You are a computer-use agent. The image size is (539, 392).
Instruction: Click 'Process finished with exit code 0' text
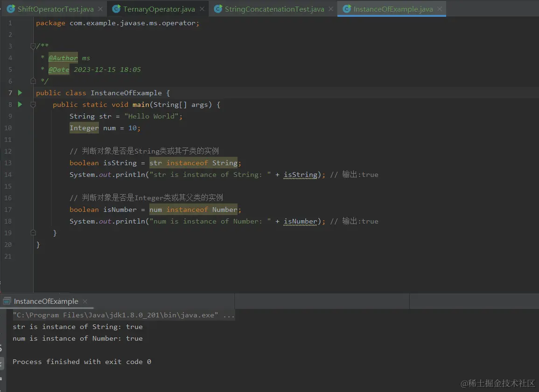82,362
